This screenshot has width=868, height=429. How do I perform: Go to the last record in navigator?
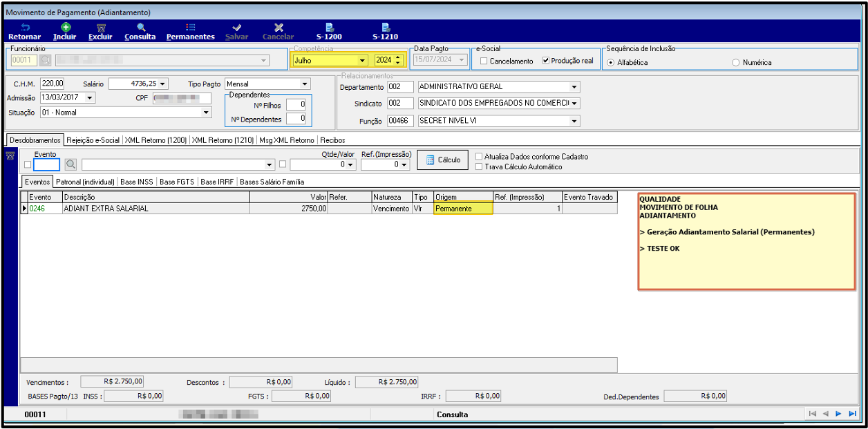[x=852, y=413]
